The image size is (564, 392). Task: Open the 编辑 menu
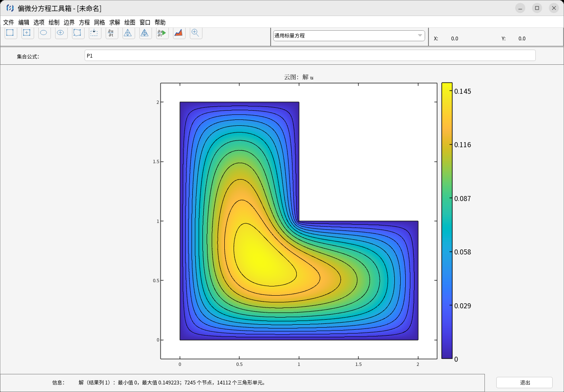(24, 22)
